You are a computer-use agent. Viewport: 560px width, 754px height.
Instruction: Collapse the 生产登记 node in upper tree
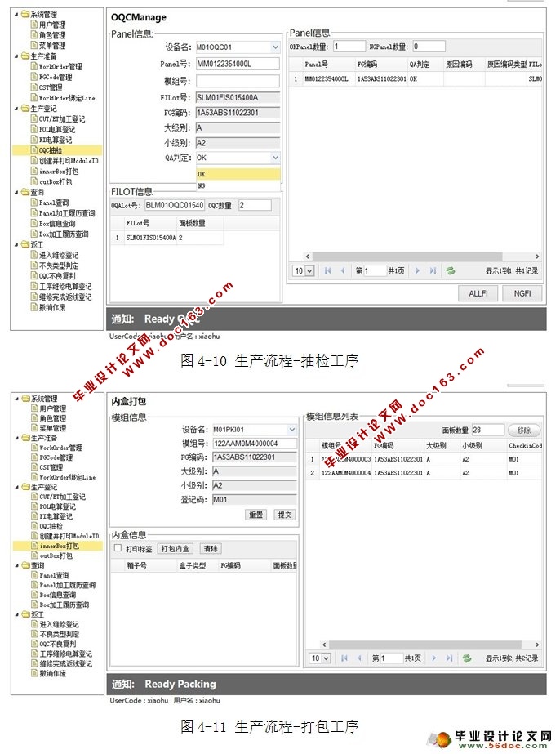16,109
